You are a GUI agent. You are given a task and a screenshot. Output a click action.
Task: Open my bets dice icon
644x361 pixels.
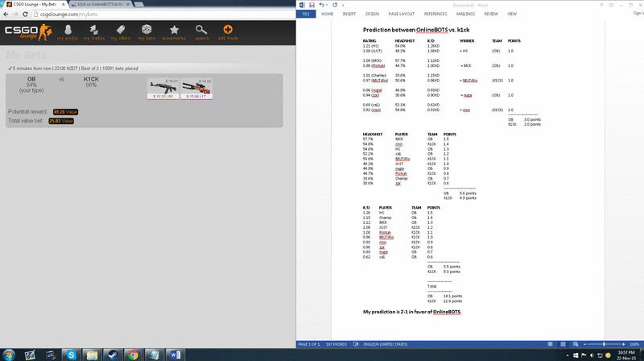(147, 32)
